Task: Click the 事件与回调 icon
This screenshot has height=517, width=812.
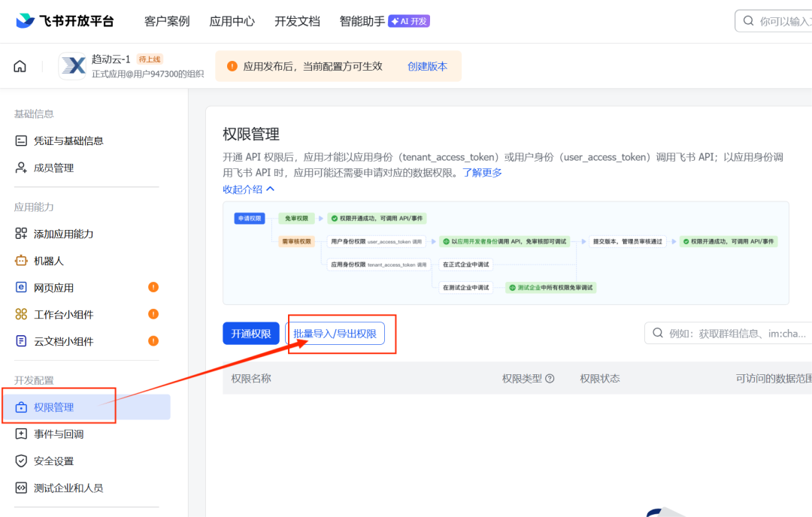Action: click(x=21, y=434)
